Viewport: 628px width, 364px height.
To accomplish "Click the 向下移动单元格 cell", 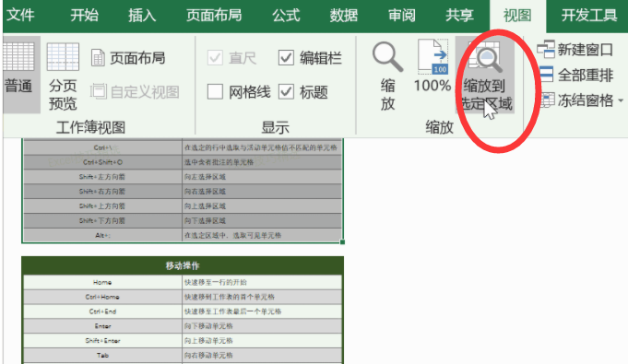I will point(262,326).
